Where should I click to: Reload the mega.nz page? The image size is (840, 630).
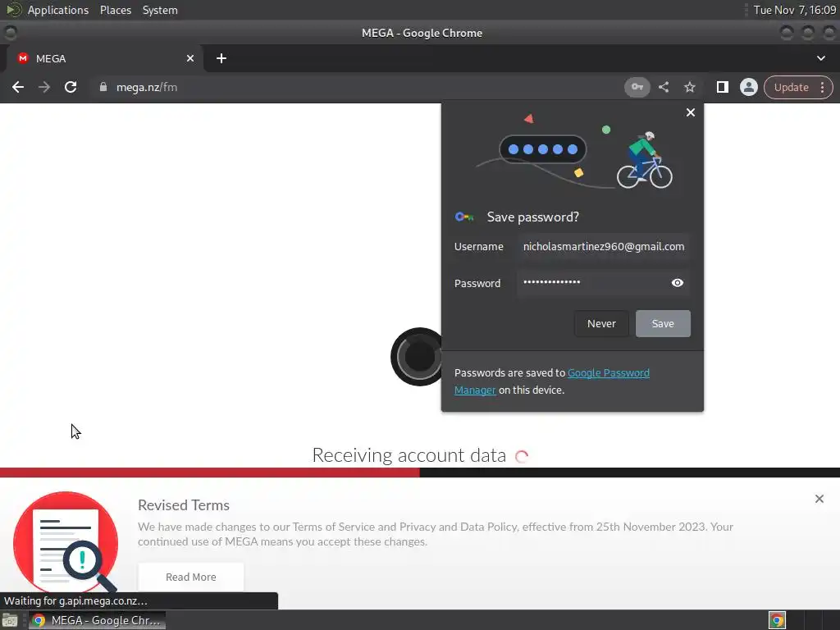[71, 87]
